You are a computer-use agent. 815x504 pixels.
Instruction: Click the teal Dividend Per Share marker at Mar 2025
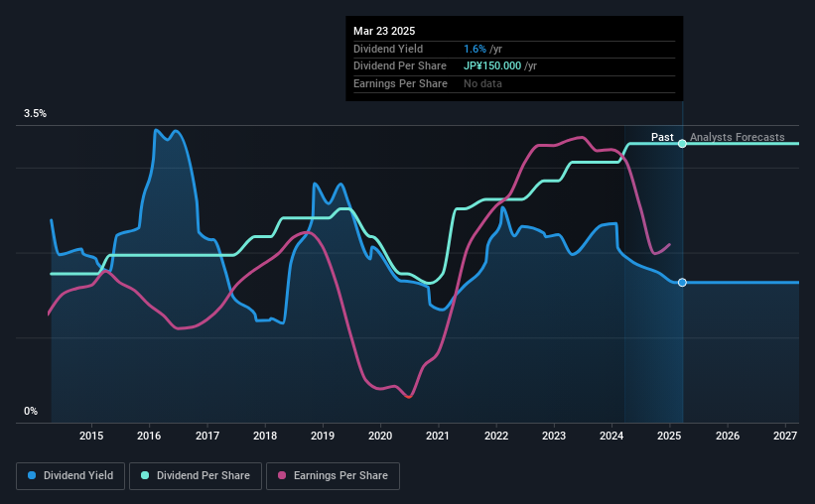pos(682,144)
